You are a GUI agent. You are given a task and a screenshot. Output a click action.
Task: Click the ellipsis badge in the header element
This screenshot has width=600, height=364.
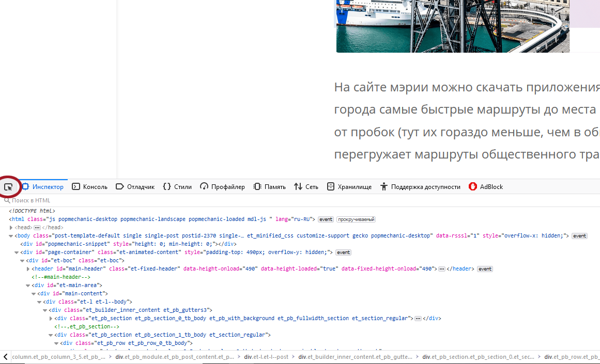pyautogui.click(x=442, y=269)
